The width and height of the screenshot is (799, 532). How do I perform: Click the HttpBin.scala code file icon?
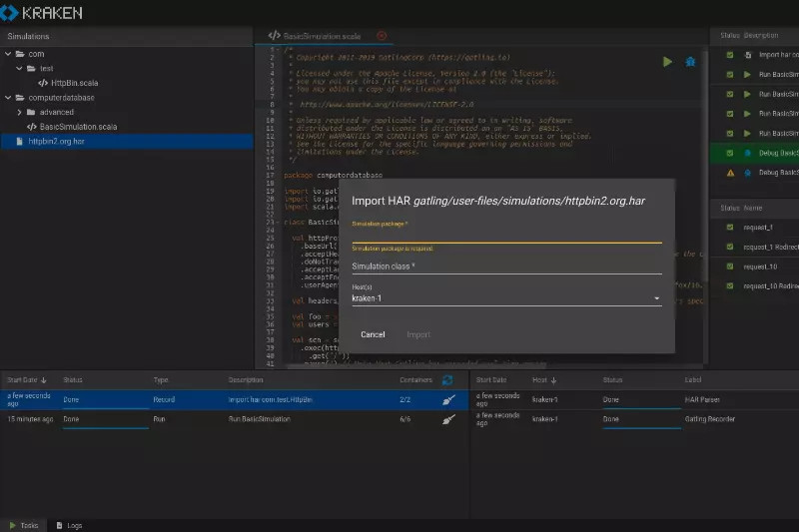pos(43,83)
